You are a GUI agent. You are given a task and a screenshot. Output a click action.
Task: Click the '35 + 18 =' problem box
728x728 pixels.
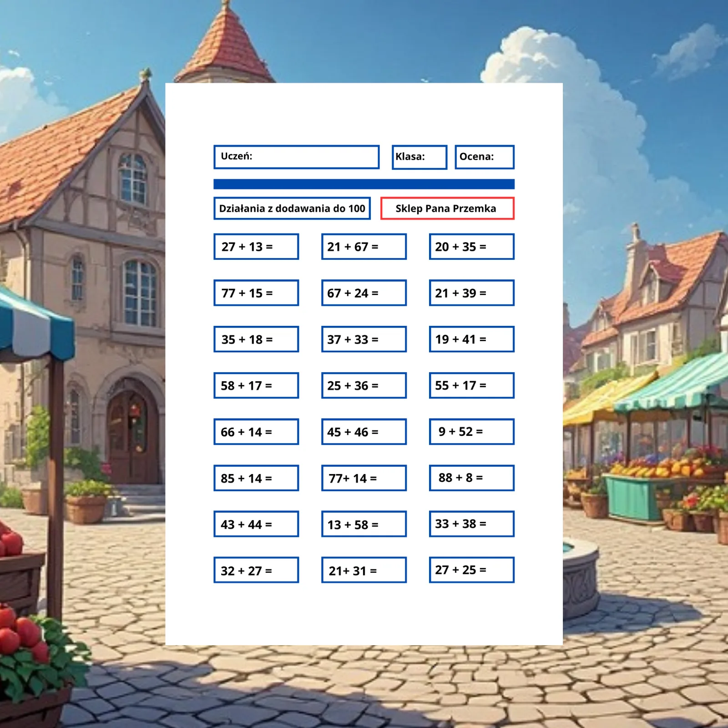256,339
